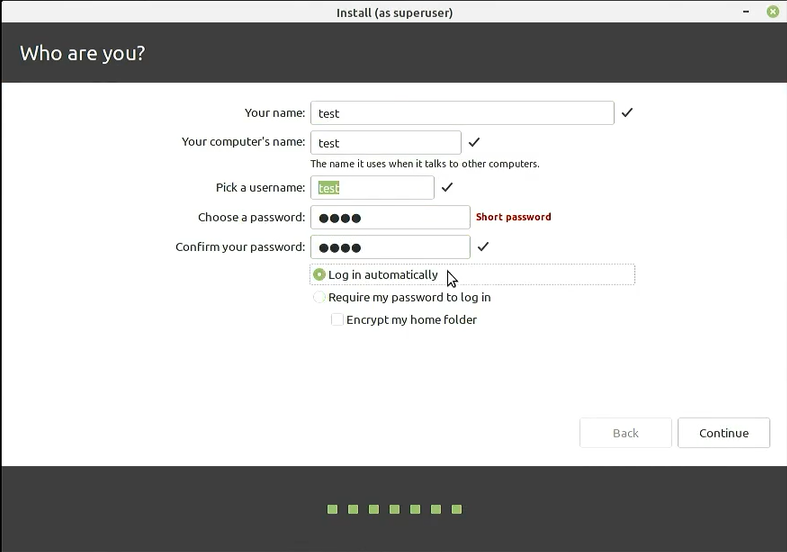The image size is (787, 552).
Task: Click the Short password warning text
Action: [x=513, y=217]
